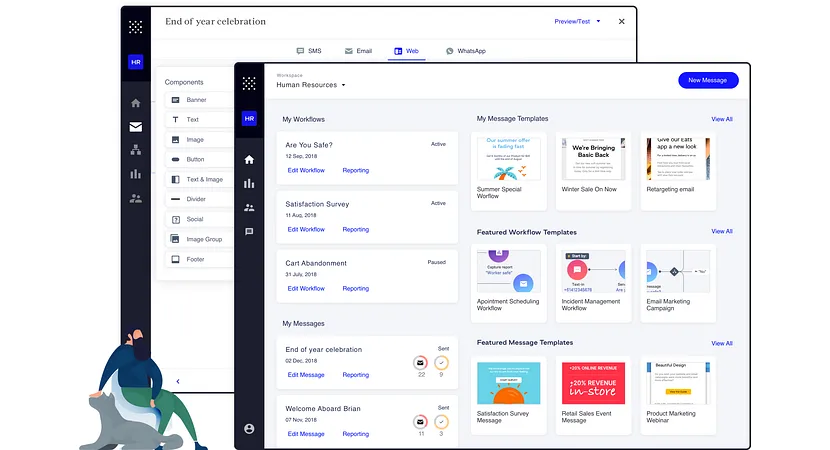Open Retail Sales Event Message template
830x450 pixels.
click(593, 395)
